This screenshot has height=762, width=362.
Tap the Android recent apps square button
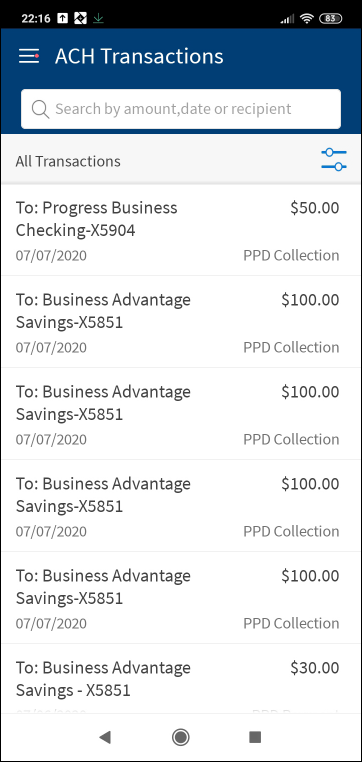[255, 737]
